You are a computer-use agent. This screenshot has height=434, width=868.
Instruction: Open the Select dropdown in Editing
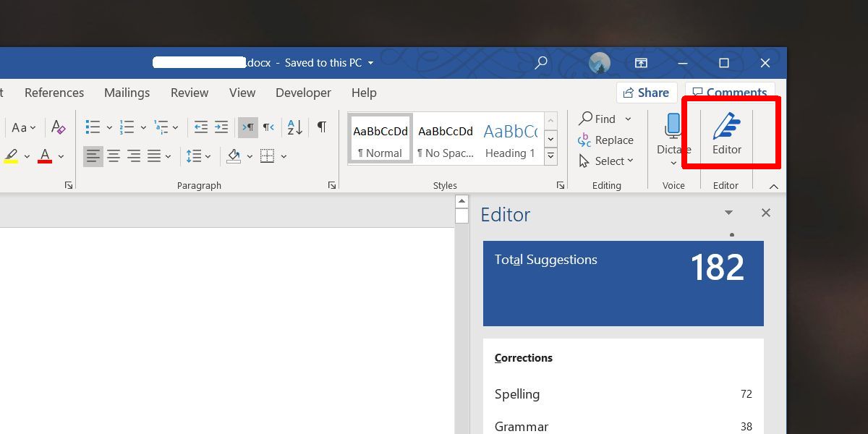[x=606, y=161]
